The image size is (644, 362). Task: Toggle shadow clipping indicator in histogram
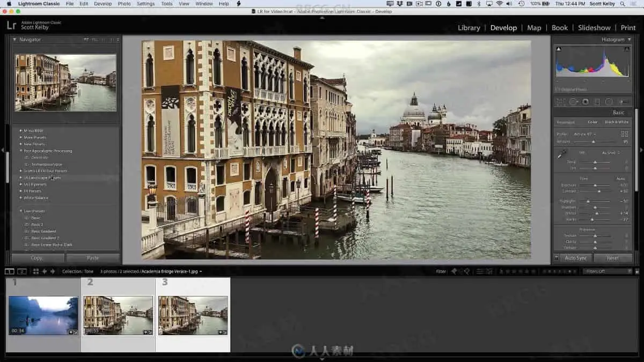coord(559,49)
